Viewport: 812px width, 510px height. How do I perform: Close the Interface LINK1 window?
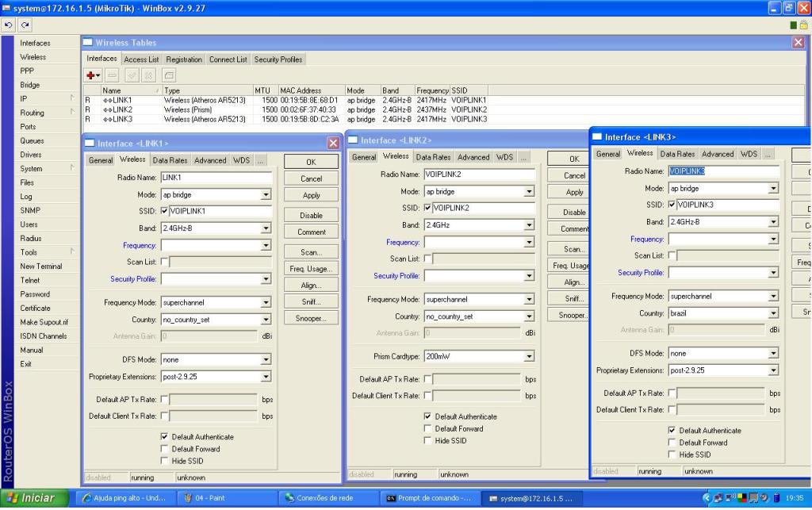[x=333, y=143]
